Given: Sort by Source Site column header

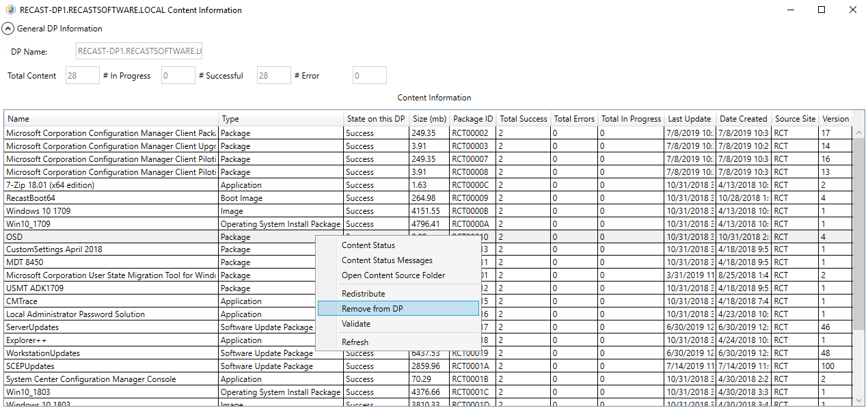Looking at the screenshot, I should (x=796, y=119).
